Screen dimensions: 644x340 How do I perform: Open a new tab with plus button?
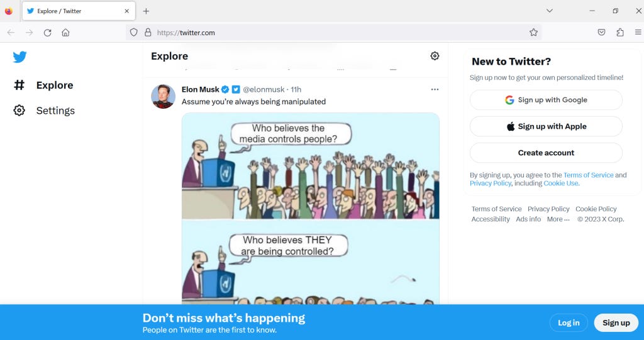click(146, 11)
